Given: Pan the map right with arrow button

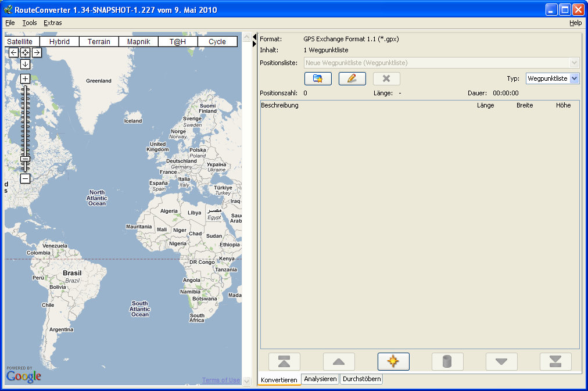Looking at the screenshot, I should (37, 52).
